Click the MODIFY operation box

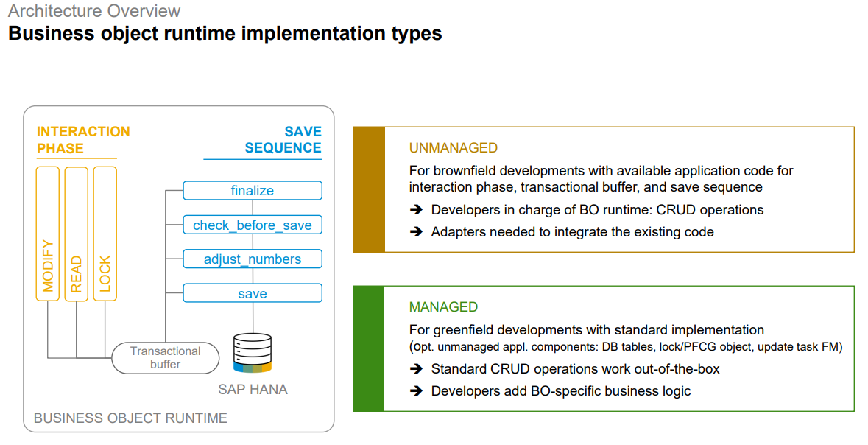[47, 233]
